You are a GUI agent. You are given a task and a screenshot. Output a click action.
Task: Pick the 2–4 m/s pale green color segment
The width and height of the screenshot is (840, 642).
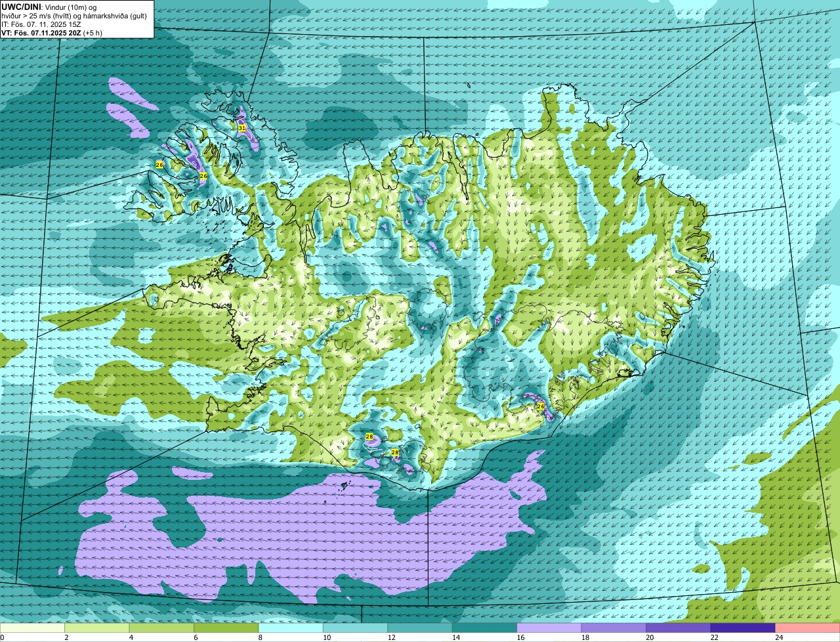(x=97, y=628)
